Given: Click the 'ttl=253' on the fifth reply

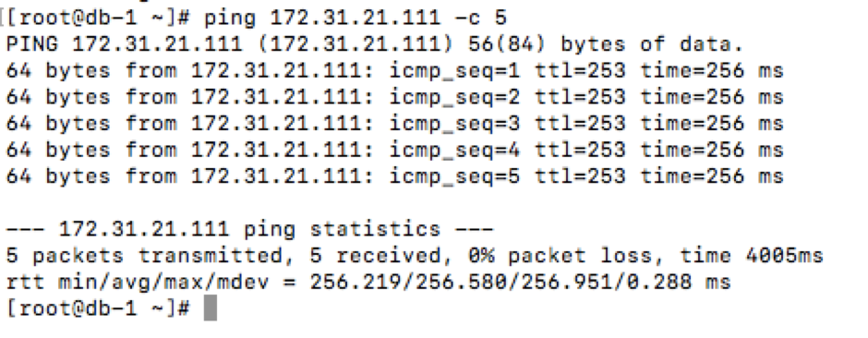Looking at the screenshot, I should point(580,177).
